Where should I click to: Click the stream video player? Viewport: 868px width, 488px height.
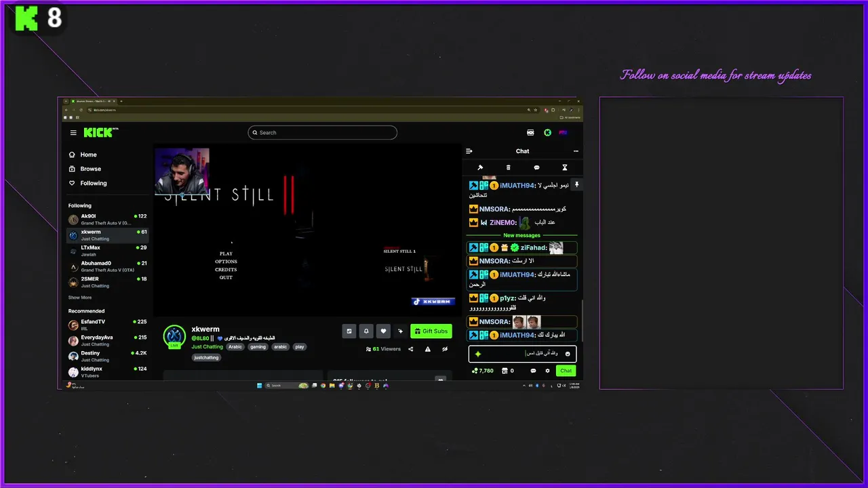(x=307, y=230)
